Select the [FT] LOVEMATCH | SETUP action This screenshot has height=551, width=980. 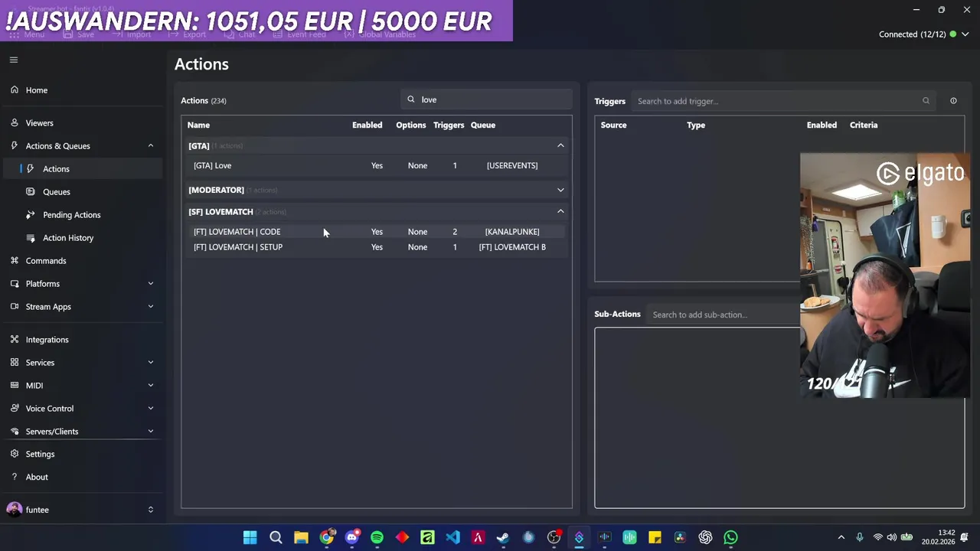pos(377,247)
